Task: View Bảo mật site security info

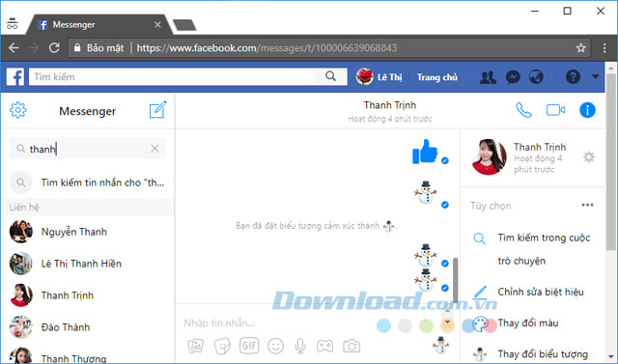Action: point(98,48)
